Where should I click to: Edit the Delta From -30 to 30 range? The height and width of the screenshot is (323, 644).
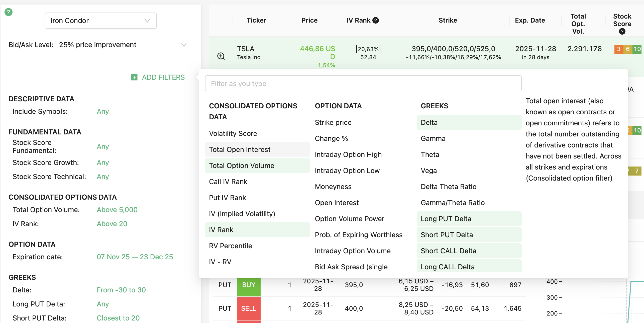coord(121,290)
